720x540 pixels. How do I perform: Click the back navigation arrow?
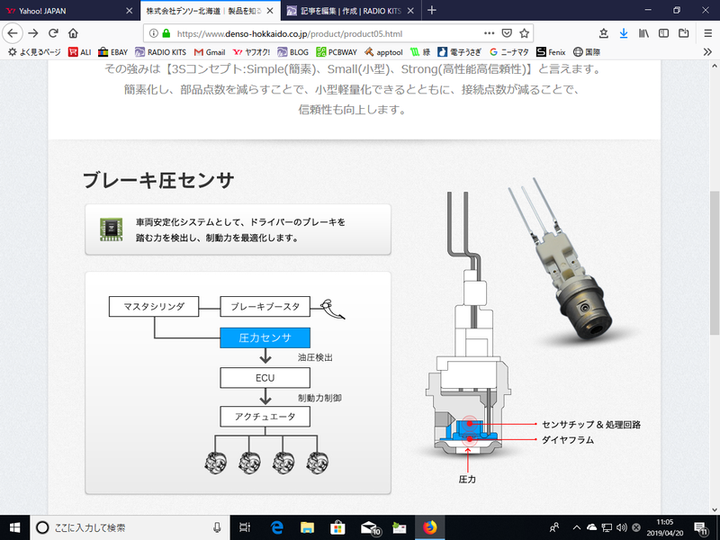coord(13,32)
